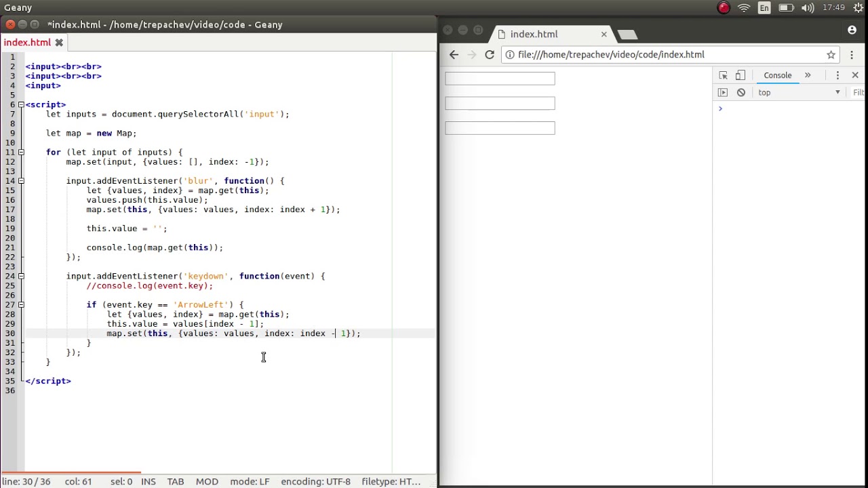Open the Chrome three-dot menu
Image resolution: width=868 pixels, height=488 pixels.
click(x=852, y=55)
